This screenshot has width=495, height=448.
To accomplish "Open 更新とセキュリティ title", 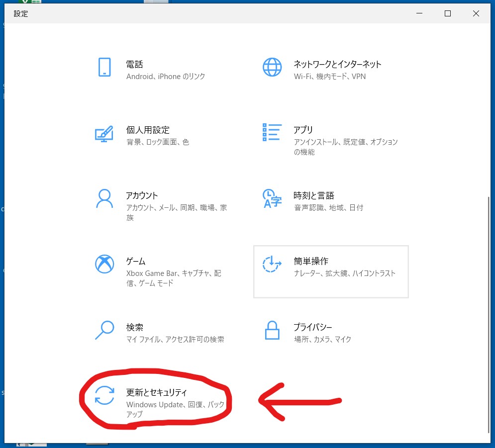I will [x=157, y=392].
